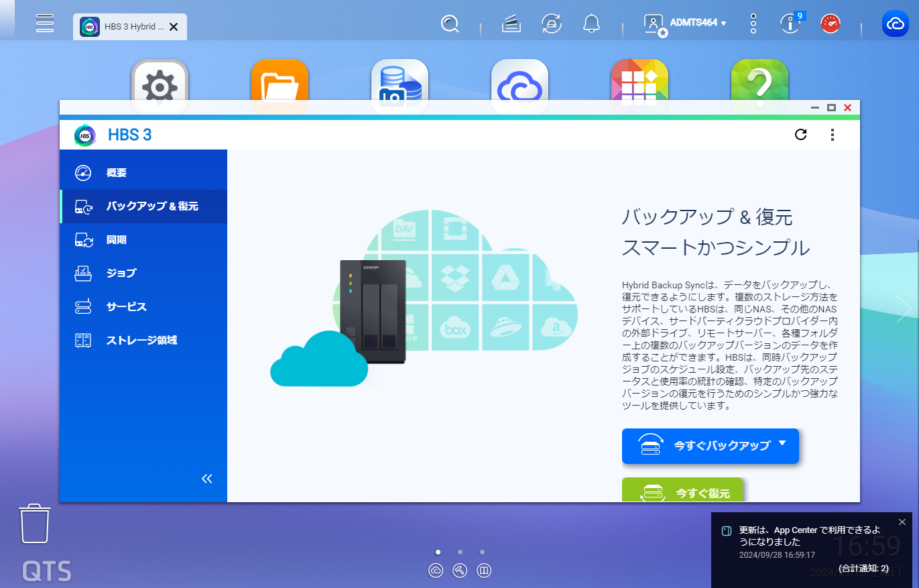This screenshot has height=588, width=919.
Task: Open background tasks icon in top bar
Action: coord(511,24)
